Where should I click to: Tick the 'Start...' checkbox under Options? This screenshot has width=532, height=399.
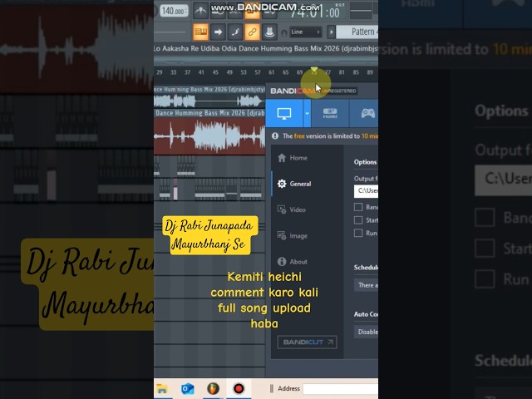[358, 220]
